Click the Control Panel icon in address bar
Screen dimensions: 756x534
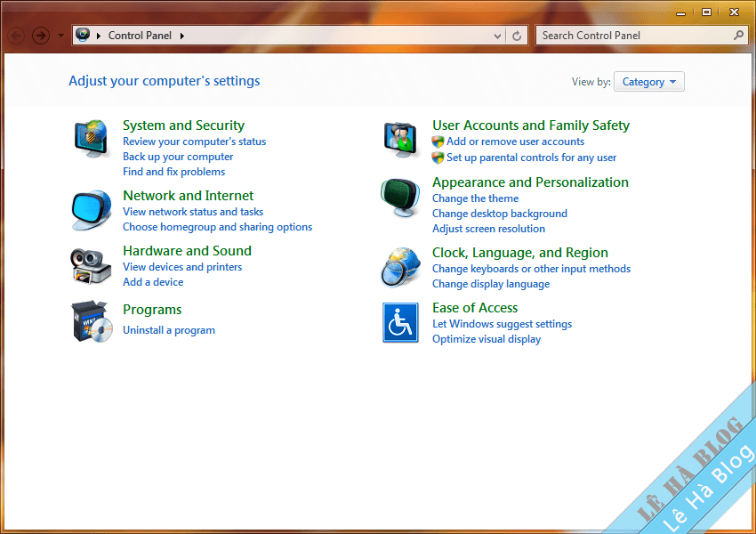(x=83, y=35)
